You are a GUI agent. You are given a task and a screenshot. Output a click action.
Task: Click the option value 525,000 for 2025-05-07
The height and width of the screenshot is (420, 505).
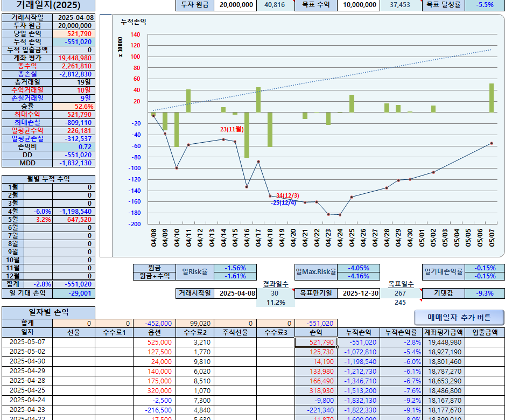pos(155,342)
